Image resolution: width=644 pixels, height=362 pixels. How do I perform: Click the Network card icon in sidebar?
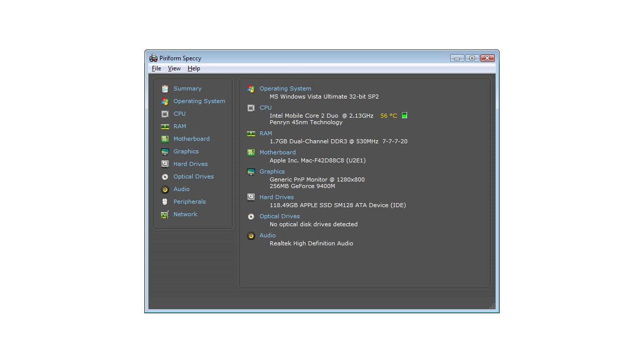click(165, 214)
